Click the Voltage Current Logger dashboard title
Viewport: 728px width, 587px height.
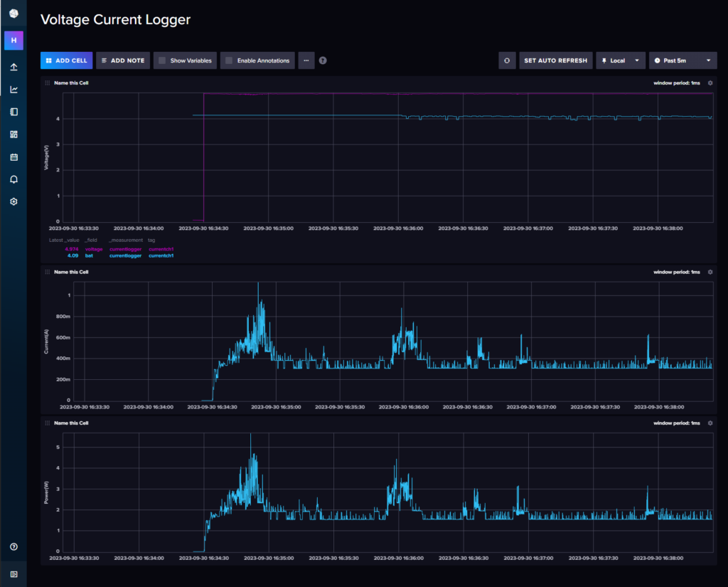[115, 19]
